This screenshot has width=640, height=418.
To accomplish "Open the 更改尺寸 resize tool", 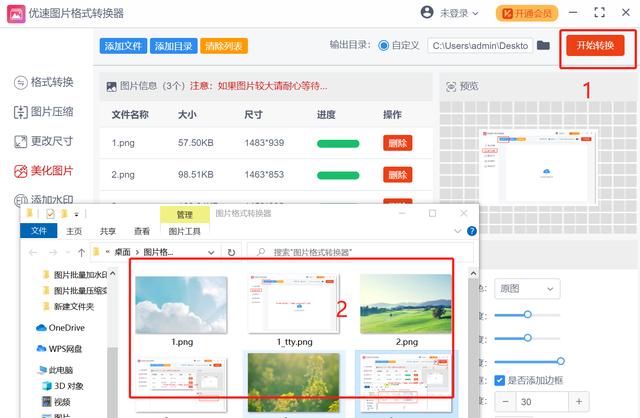I will point(47,142).
